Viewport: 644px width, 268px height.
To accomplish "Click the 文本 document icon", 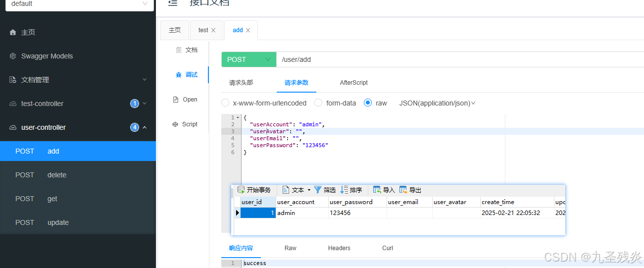I will [x=286, y=190].
